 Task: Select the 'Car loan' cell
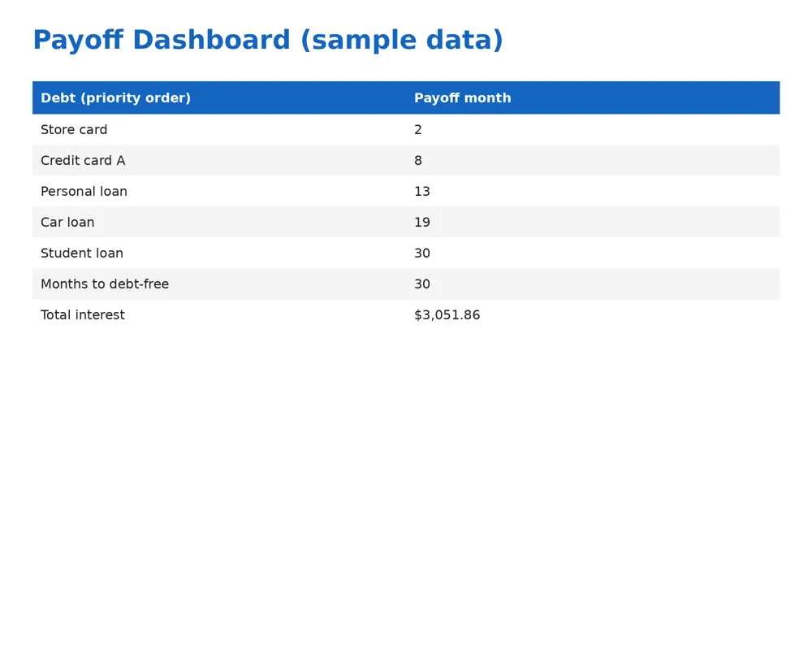coord(219,222)
